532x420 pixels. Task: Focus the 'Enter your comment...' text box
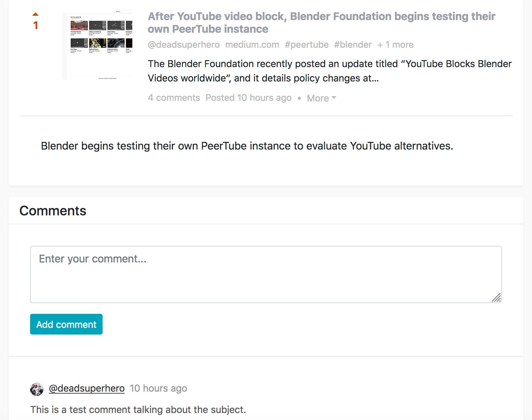pyautogui.click(x=266, y=274)
